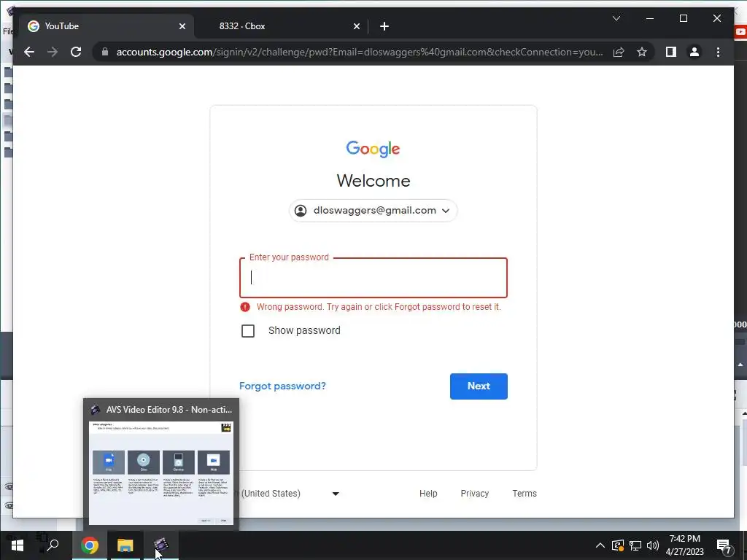Open the Terms footer link

click(525, 494)
